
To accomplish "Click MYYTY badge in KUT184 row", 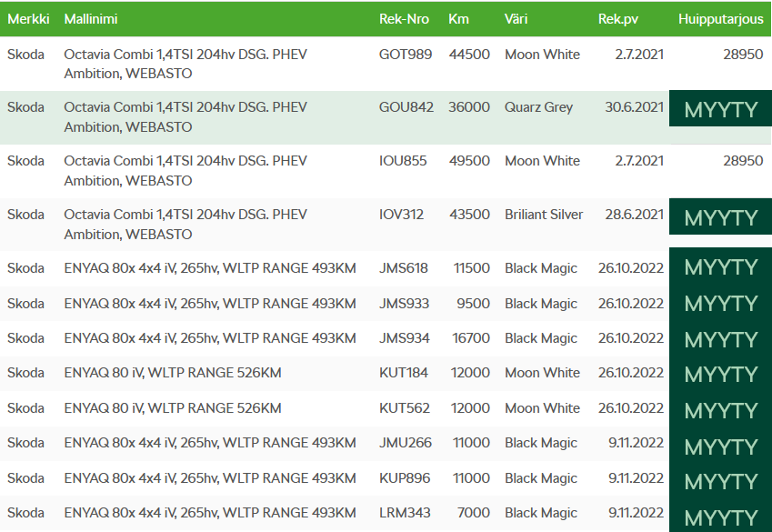I will [720, 375].
